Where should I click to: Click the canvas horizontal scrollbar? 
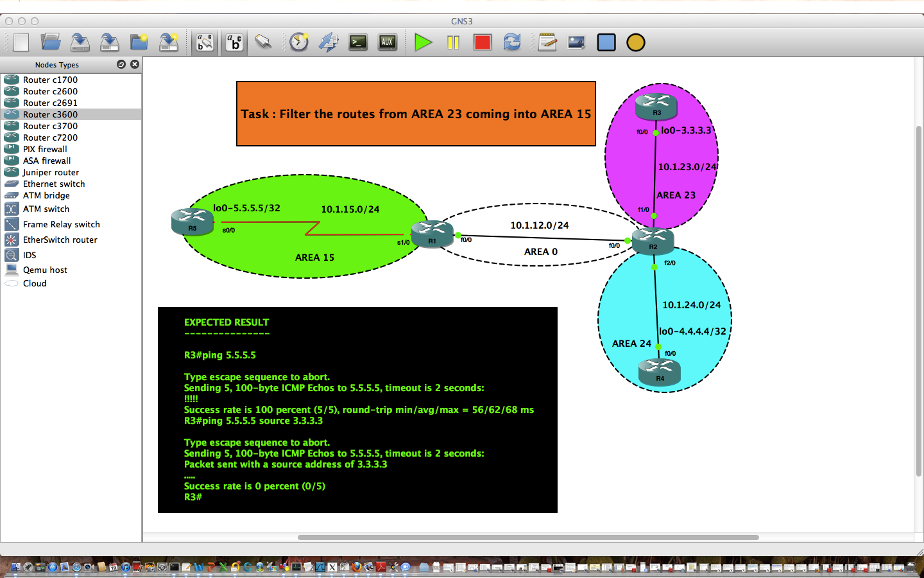point(528,538)
